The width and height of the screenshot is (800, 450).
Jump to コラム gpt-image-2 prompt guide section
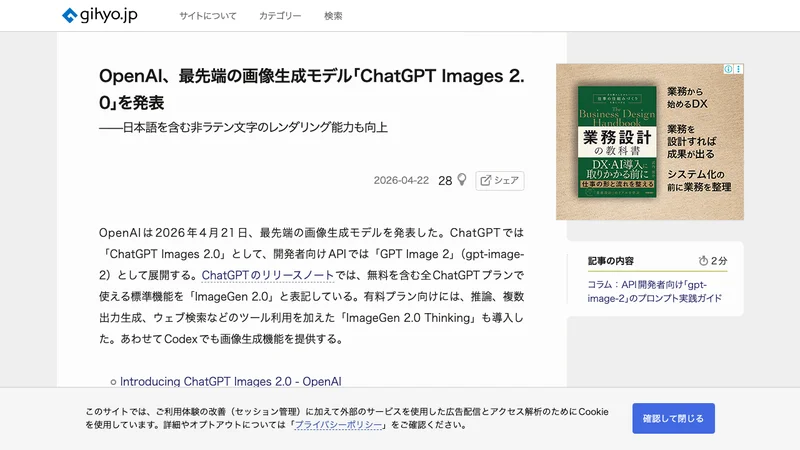coord(655,291)
